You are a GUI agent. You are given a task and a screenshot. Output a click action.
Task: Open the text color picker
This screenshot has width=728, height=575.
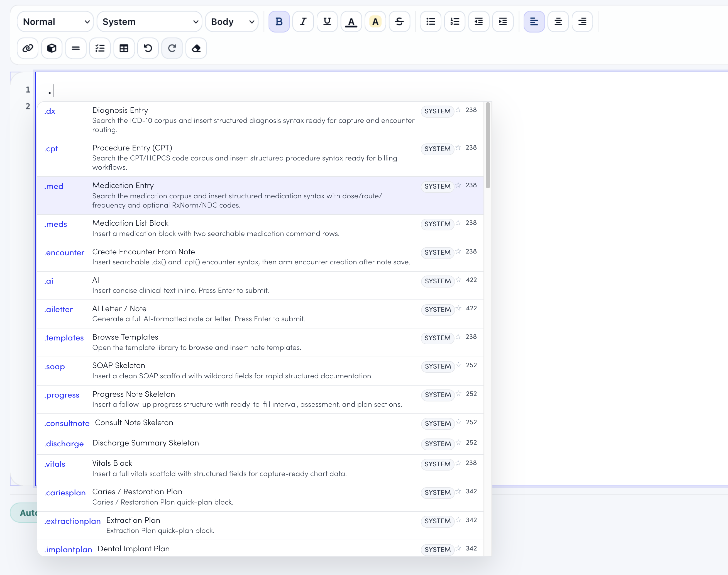coord(351,21)
